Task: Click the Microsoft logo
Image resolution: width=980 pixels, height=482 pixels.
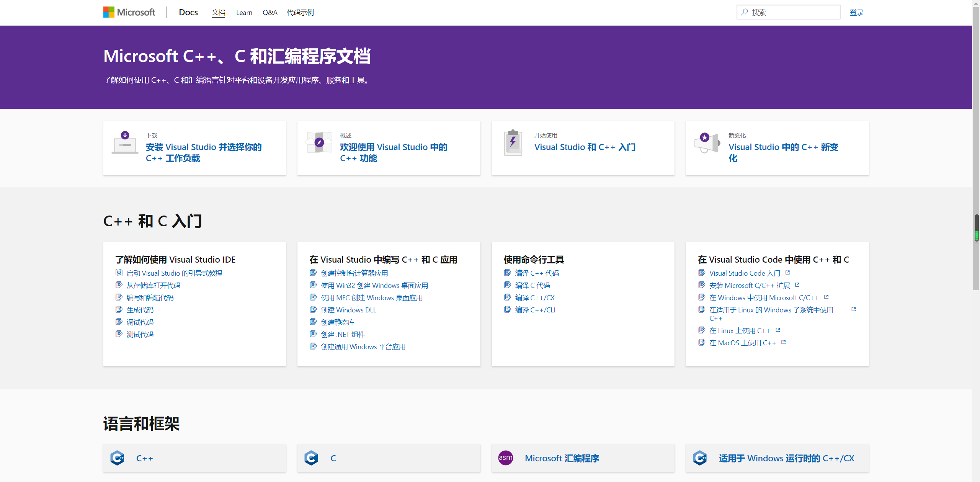Action: 129,12
